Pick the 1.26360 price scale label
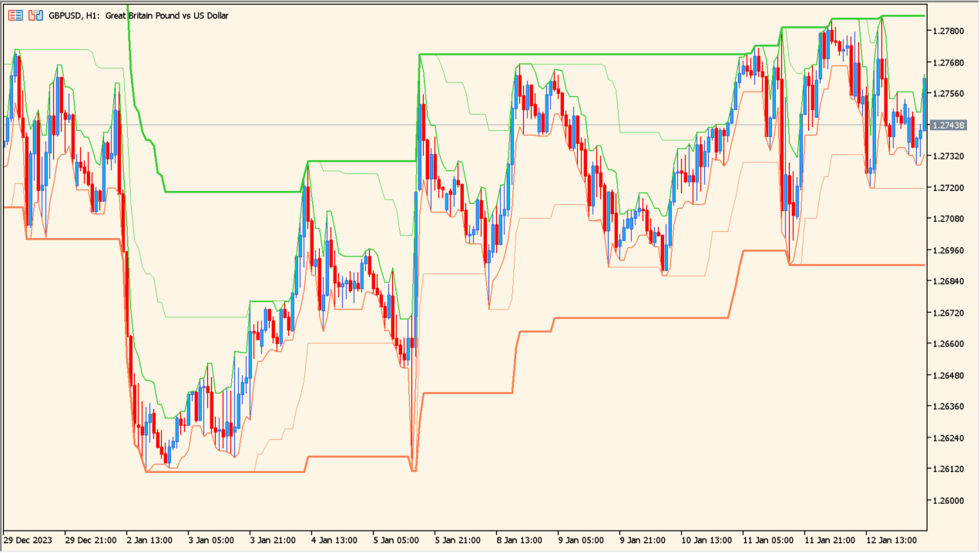 [x=948, y=406]
